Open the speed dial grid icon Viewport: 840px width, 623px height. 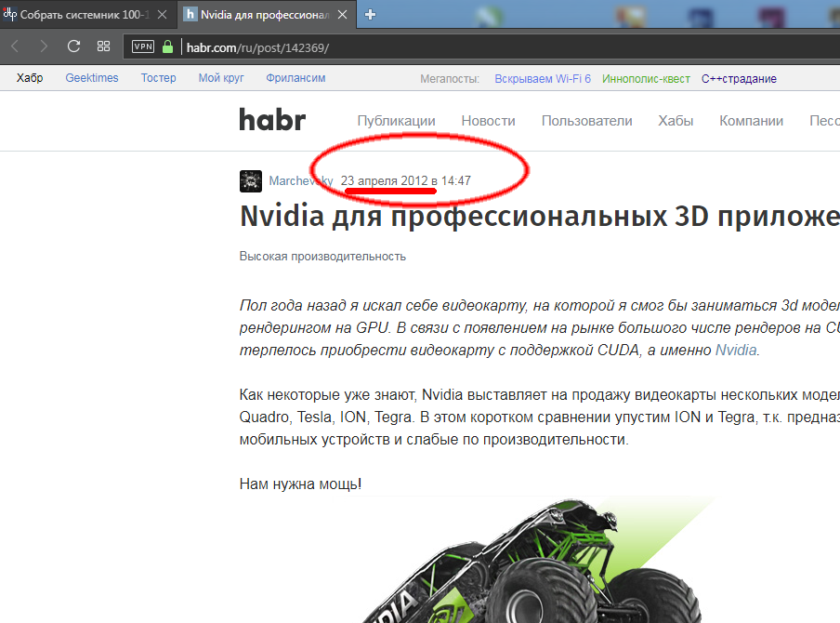click(x=103, y=46)
